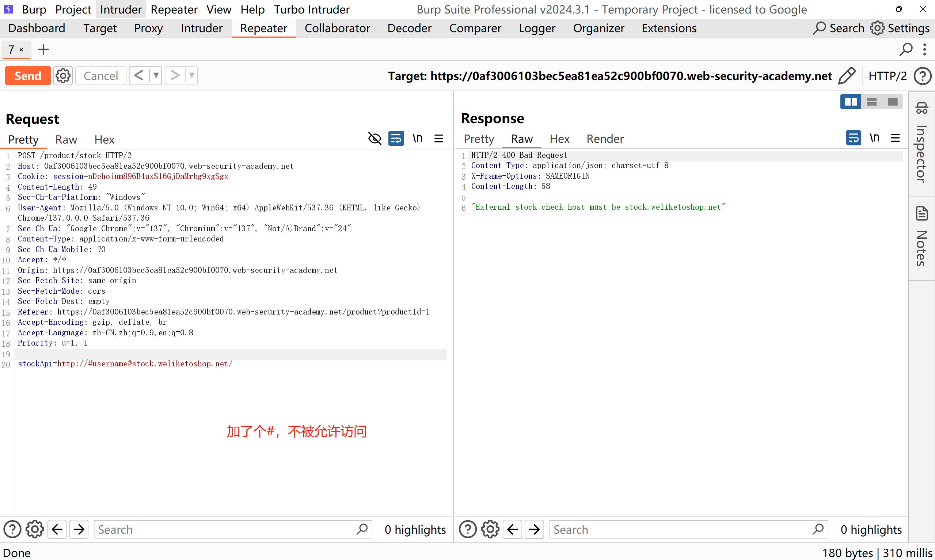This screenshot has width=935, height=560.
Task: Open request hamburger options menu
Action: [x=438, y=138]
